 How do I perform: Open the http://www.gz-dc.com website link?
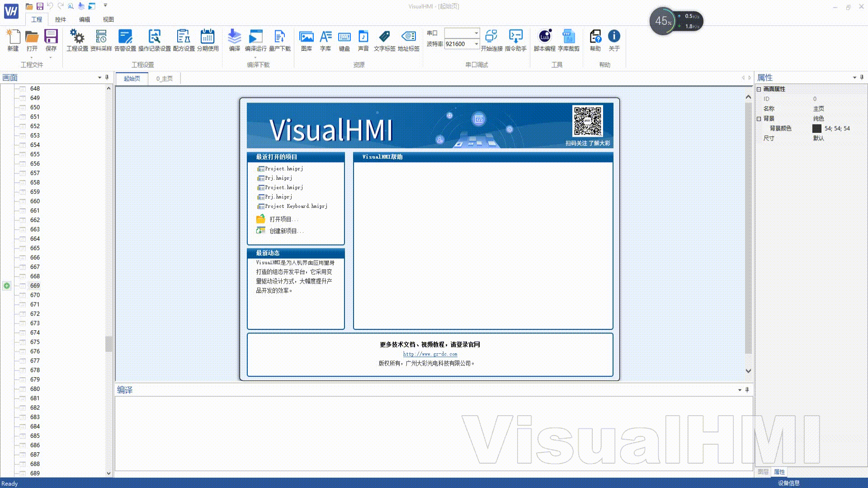point(430,354)
